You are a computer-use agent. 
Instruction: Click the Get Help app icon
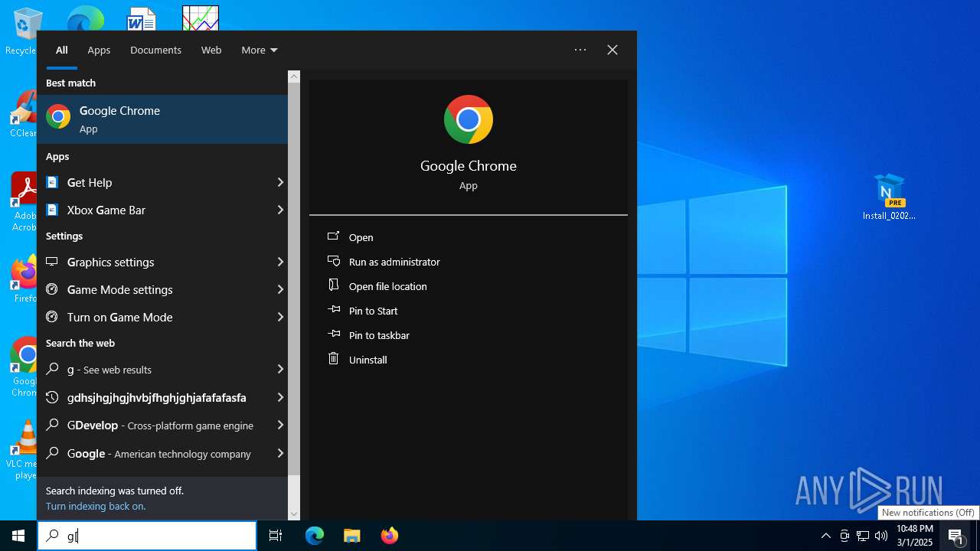click(52, 182)
